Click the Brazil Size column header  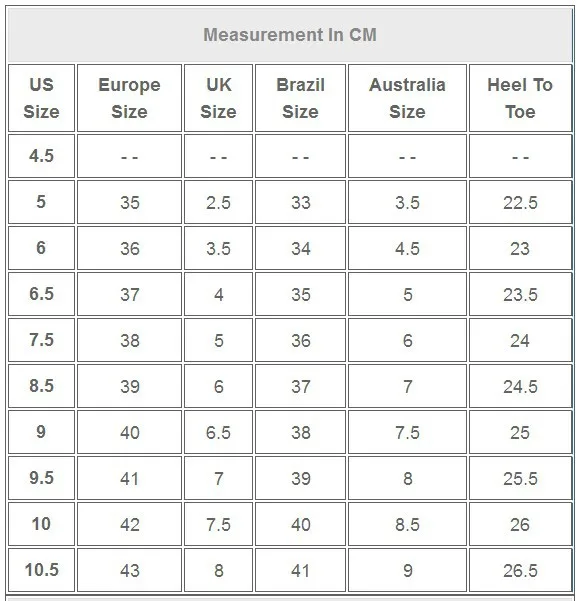300,98
